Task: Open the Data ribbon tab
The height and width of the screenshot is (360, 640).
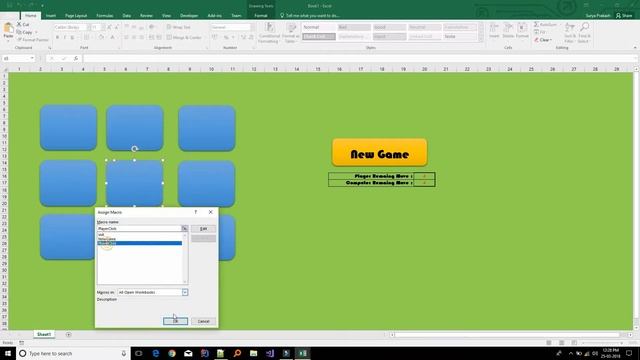Action: 127,16
